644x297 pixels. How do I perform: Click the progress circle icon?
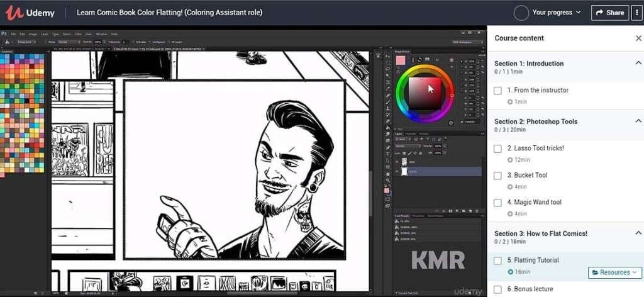(x=521, y=13)
